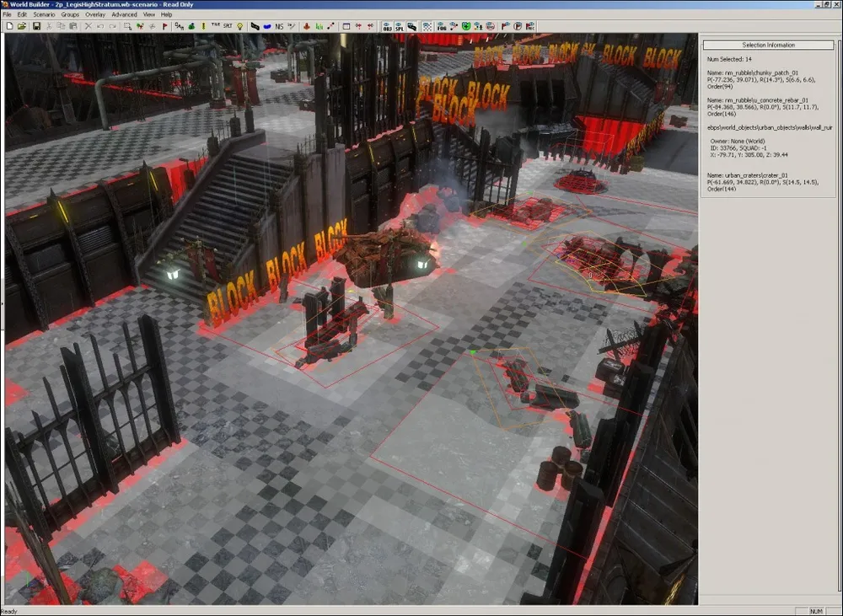Toggle the checkerboard grid overlay
The image size is (843, 616).
click(427, 26)
